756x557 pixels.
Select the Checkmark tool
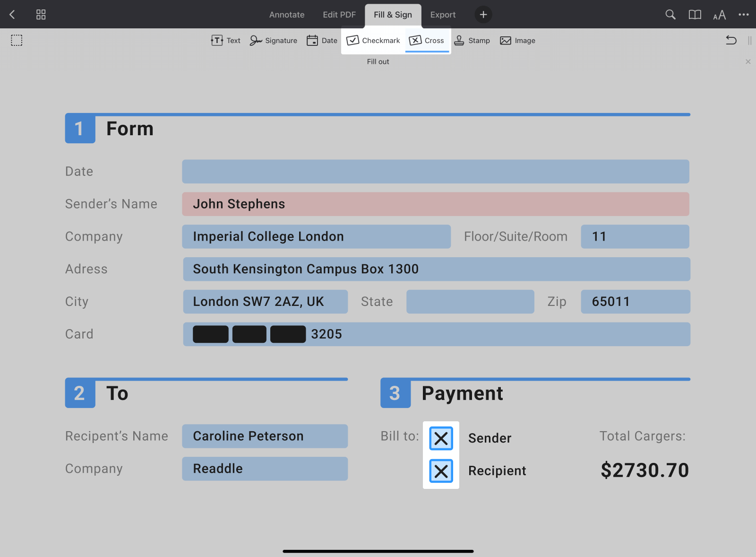click(x=373, y=40)
